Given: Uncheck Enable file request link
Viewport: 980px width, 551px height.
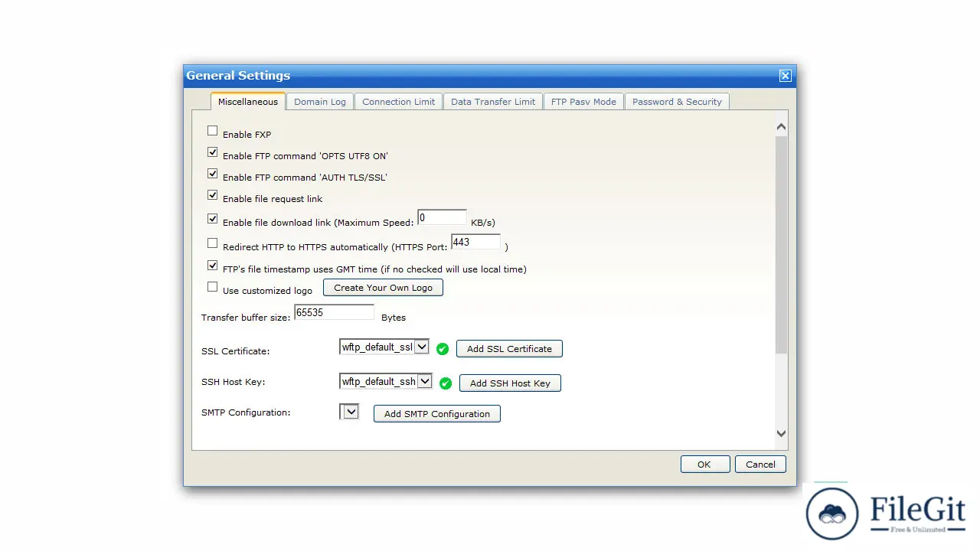Looking at the screenshot, I should 213,195.
